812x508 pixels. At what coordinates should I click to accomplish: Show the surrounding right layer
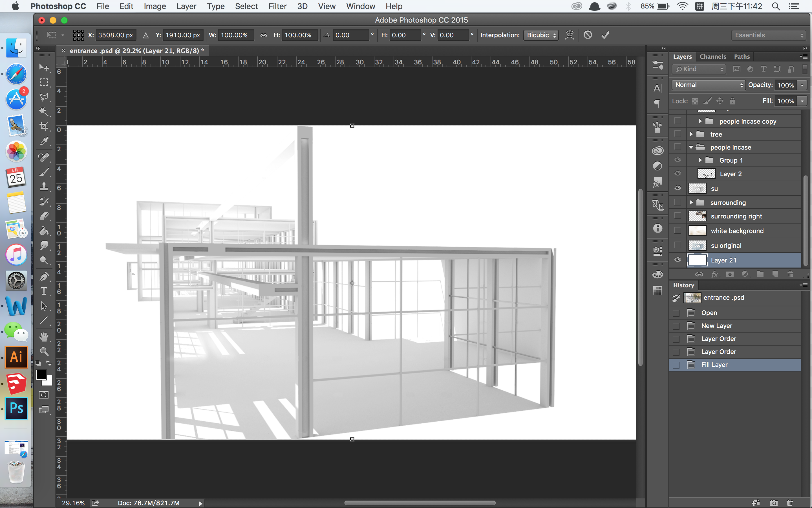pyautogui.click(x=678, y=216)
